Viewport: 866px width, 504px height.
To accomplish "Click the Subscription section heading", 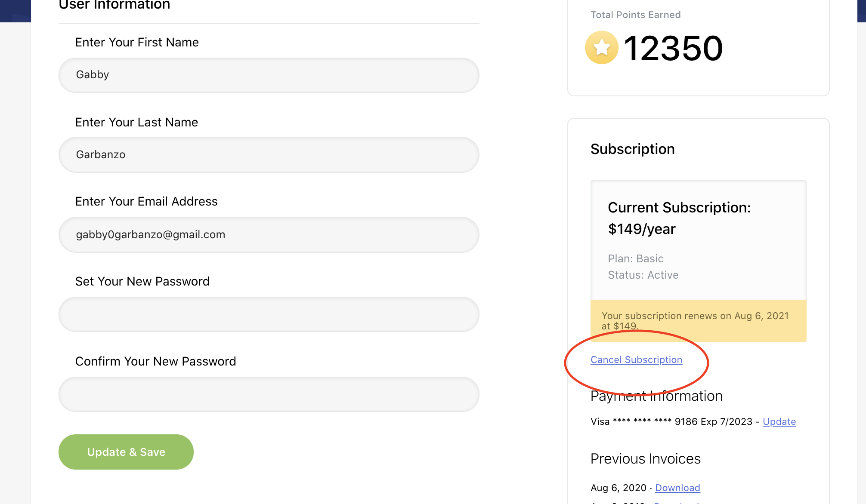I will pyautogui.click(x=632, y=149).
